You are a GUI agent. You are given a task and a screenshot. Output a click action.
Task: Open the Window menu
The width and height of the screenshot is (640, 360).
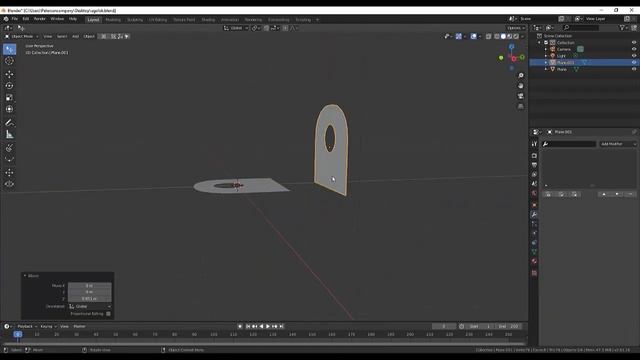[57, 19]
